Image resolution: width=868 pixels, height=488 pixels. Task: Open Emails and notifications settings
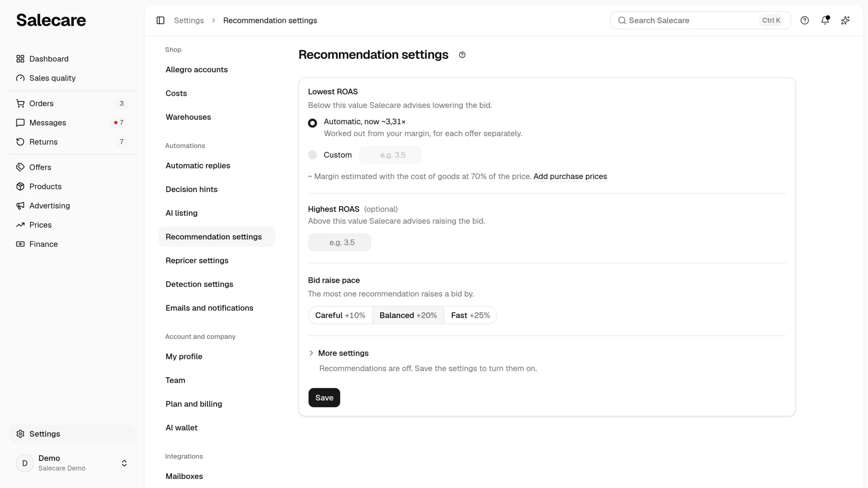217,308
